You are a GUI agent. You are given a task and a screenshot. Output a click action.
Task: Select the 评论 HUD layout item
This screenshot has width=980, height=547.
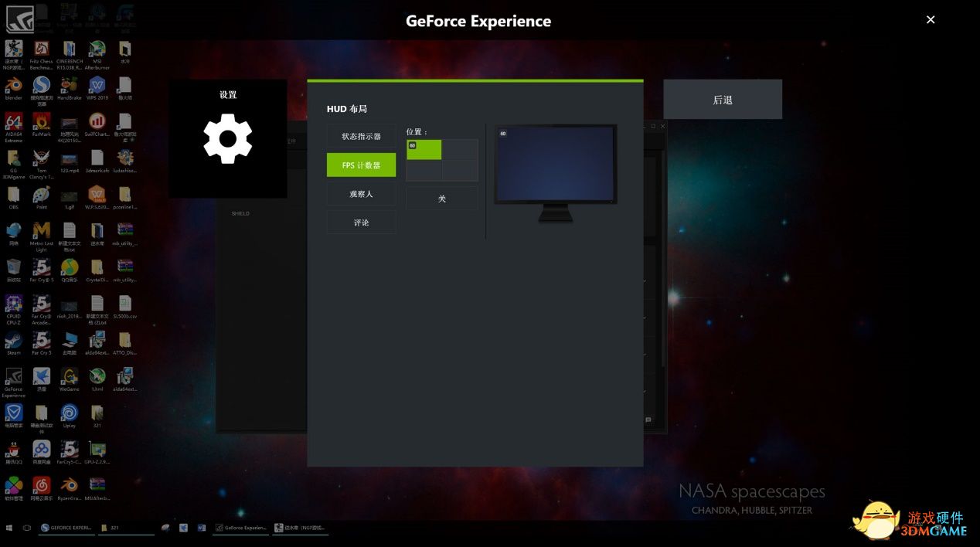[x=361, y=223]
